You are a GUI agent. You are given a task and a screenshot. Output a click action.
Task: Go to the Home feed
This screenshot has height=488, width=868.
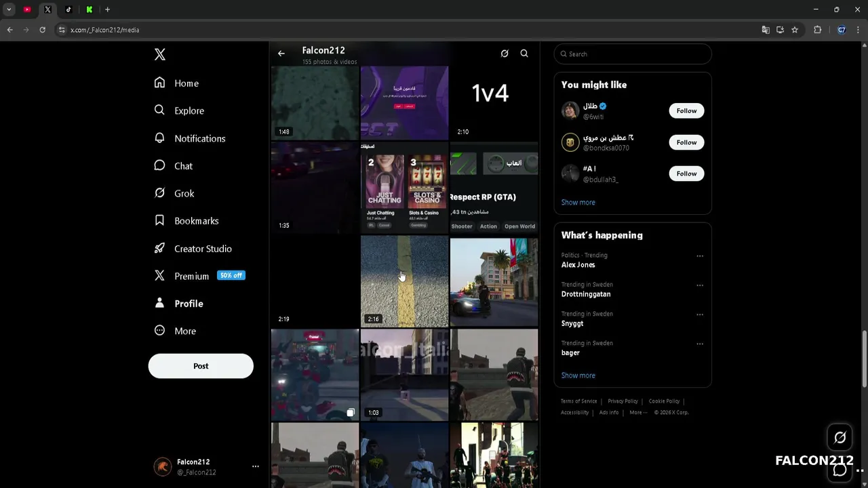click(176, 83)
